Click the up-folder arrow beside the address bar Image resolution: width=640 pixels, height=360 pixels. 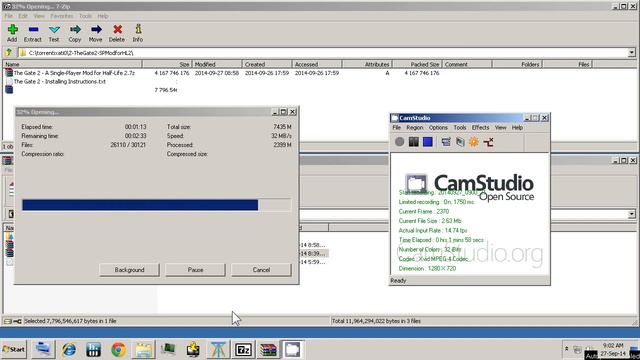9,53
